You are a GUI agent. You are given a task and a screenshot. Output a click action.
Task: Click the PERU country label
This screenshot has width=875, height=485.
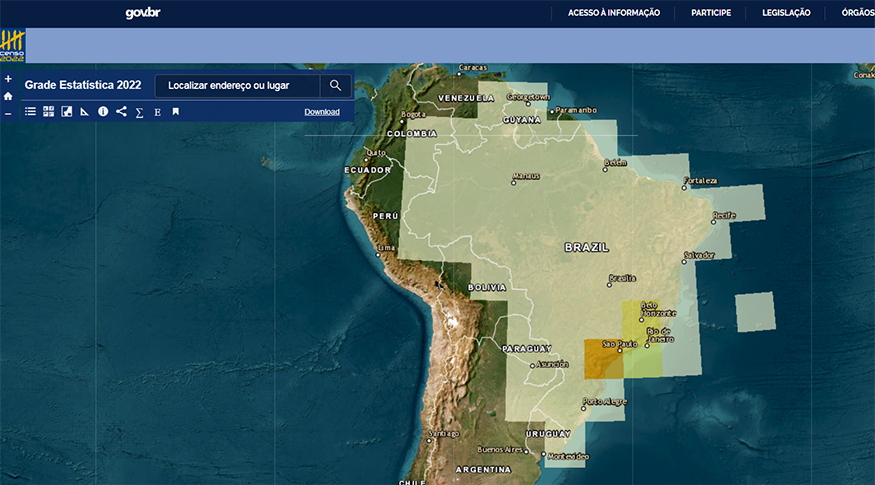pyautogui.click(x=386, y=215)
